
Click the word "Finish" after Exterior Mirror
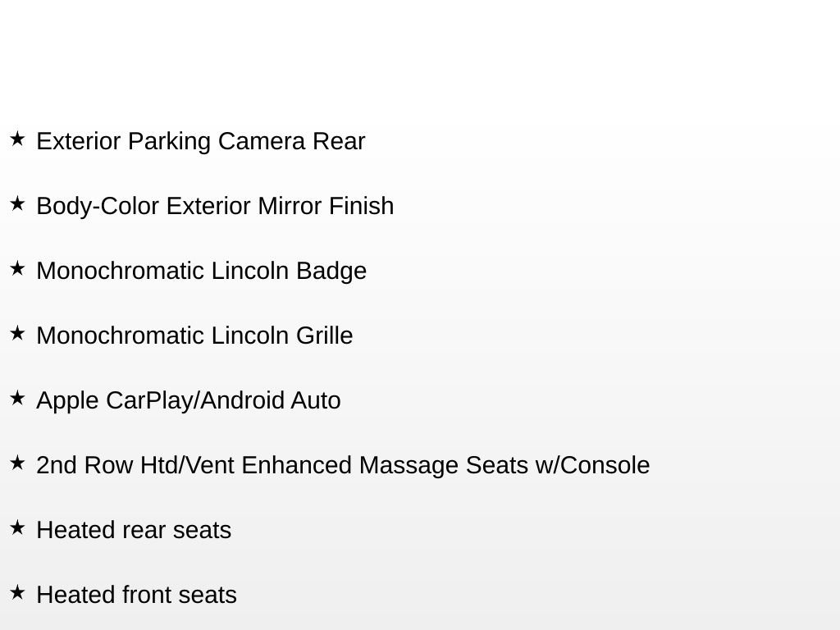click(x=361, y=206)
